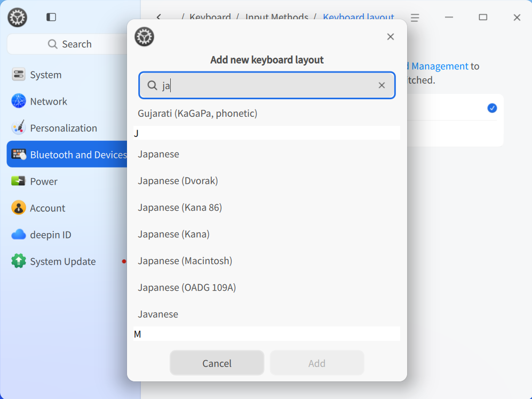Focus the layout search field containing ja

point(267,85)
